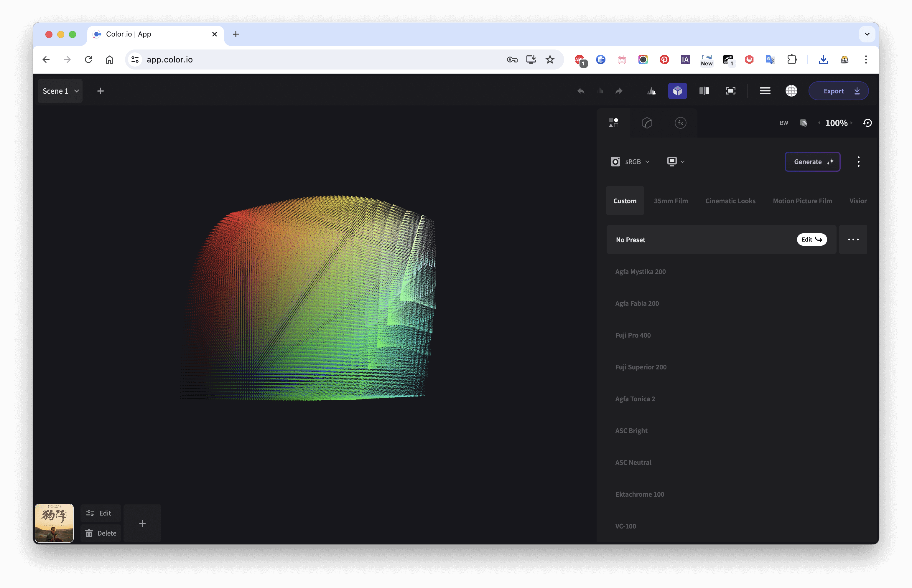Switch to the Motion Picture Film tab
This screenshot has height=588, width=912.
pyautogui.click(x=802, y=201)
